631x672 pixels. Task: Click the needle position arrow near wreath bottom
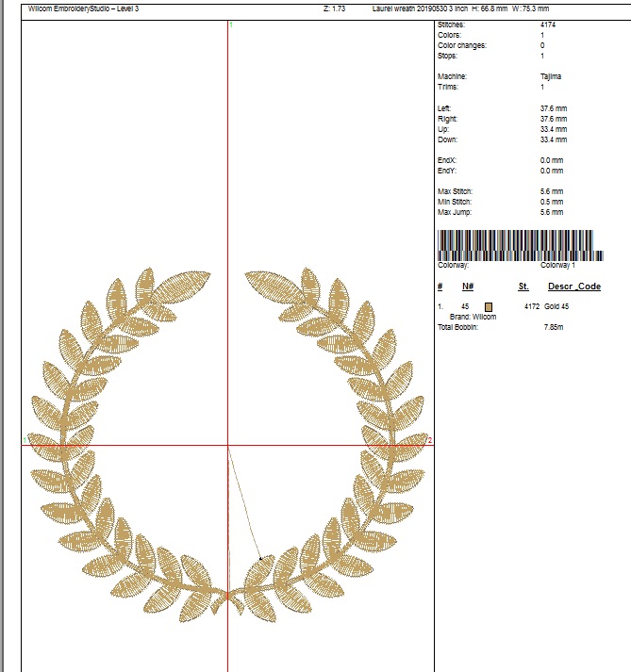pyautogui.click(x=261, y=559)
